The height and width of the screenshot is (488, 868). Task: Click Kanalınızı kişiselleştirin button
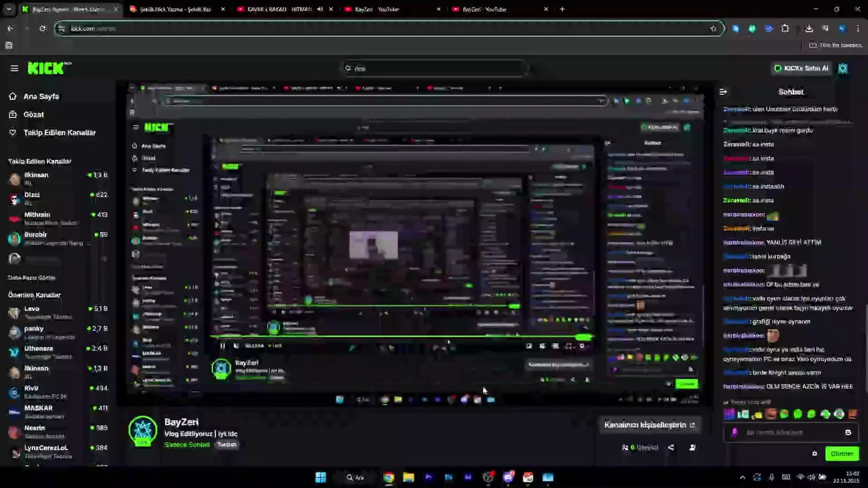pyautogui.click(x=650, y=425)
